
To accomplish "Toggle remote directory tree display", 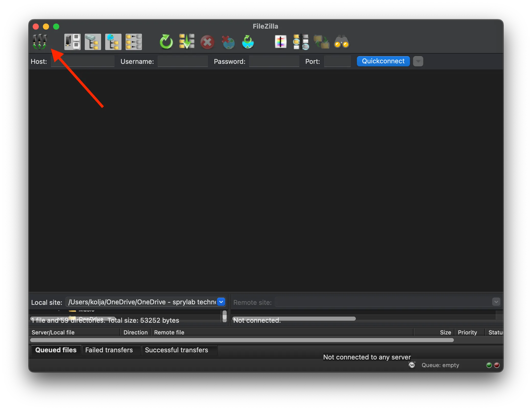I will (113, 42).
